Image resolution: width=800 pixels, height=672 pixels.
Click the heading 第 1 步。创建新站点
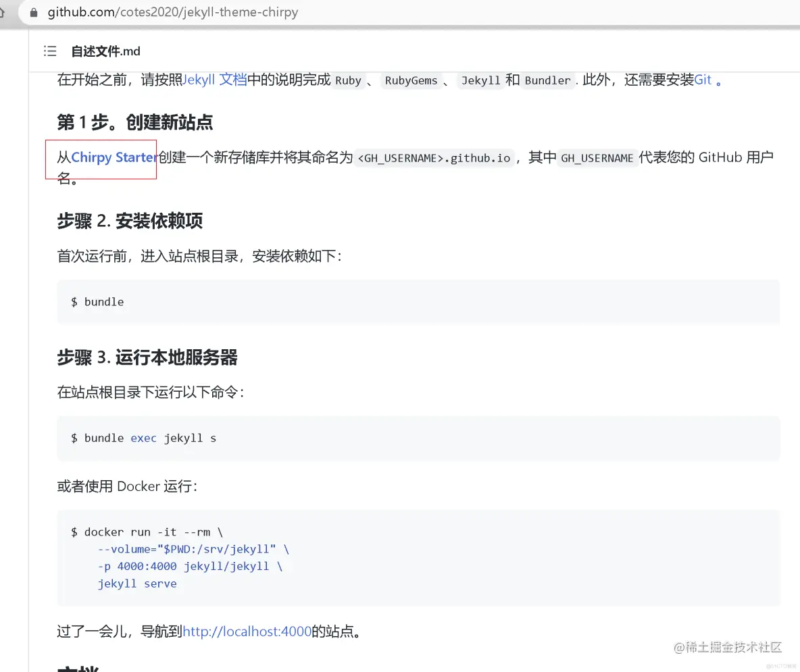(135, 122)
